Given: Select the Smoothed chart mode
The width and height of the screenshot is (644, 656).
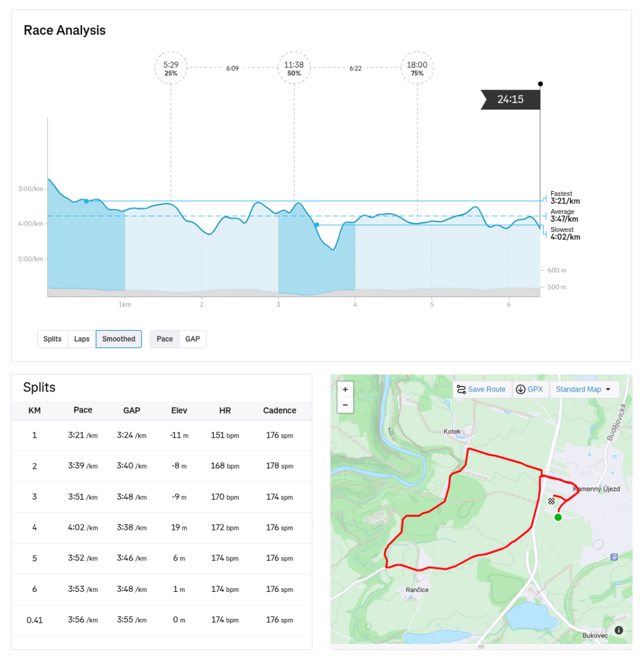Looking at the screenshot, I should (x=118, y=339).
